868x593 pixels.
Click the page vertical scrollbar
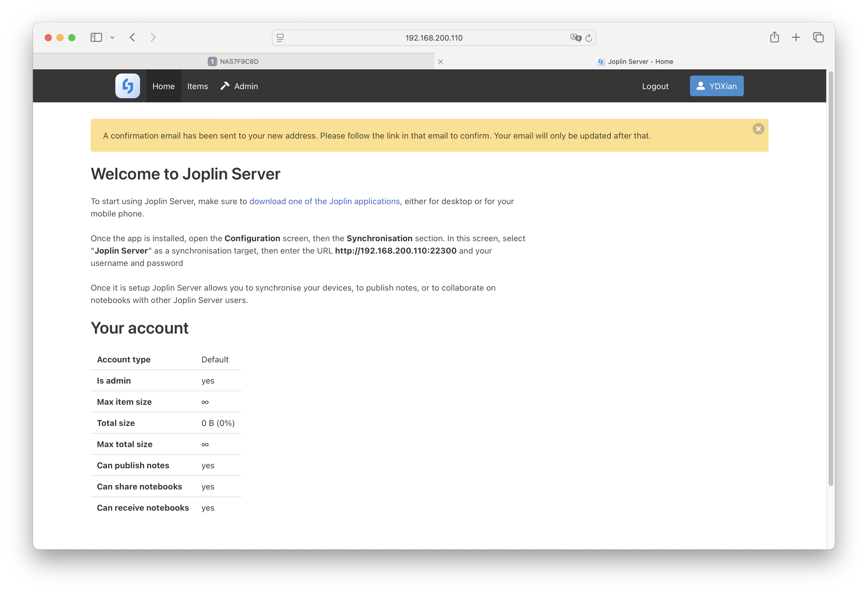[x=830, y=278]
